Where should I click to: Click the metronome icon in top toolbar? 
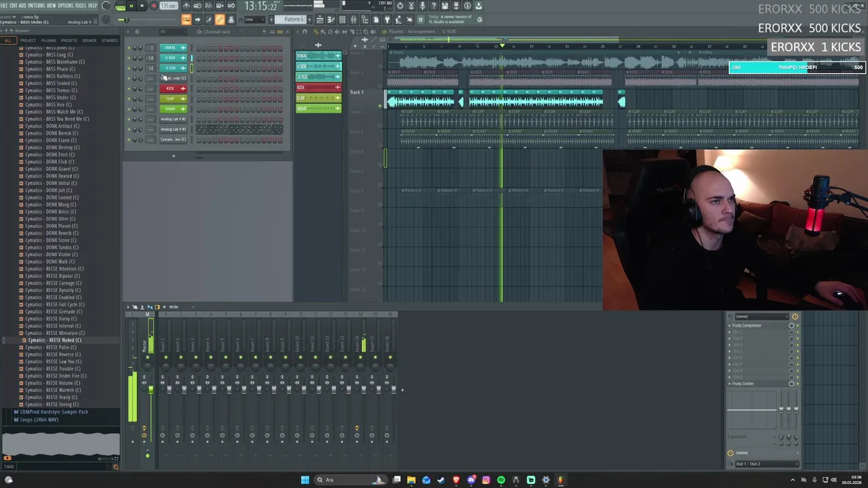(186, 5)
